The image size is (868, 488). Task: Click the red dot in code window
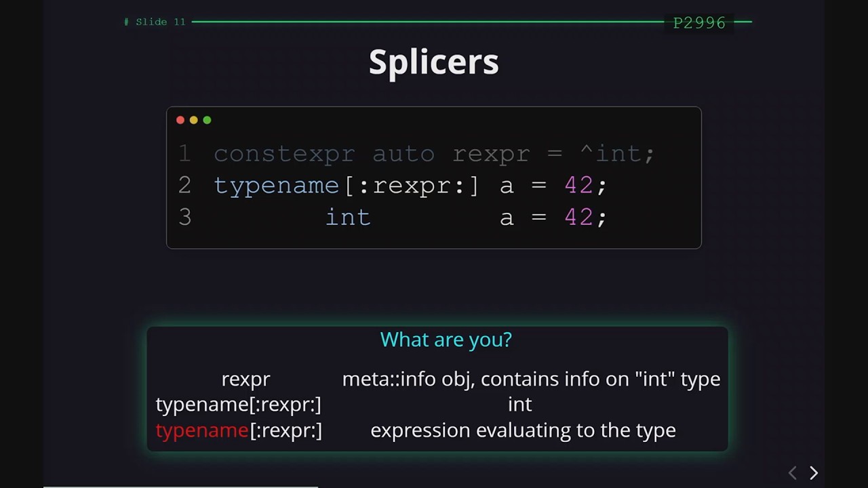click(x=180, y=120)
